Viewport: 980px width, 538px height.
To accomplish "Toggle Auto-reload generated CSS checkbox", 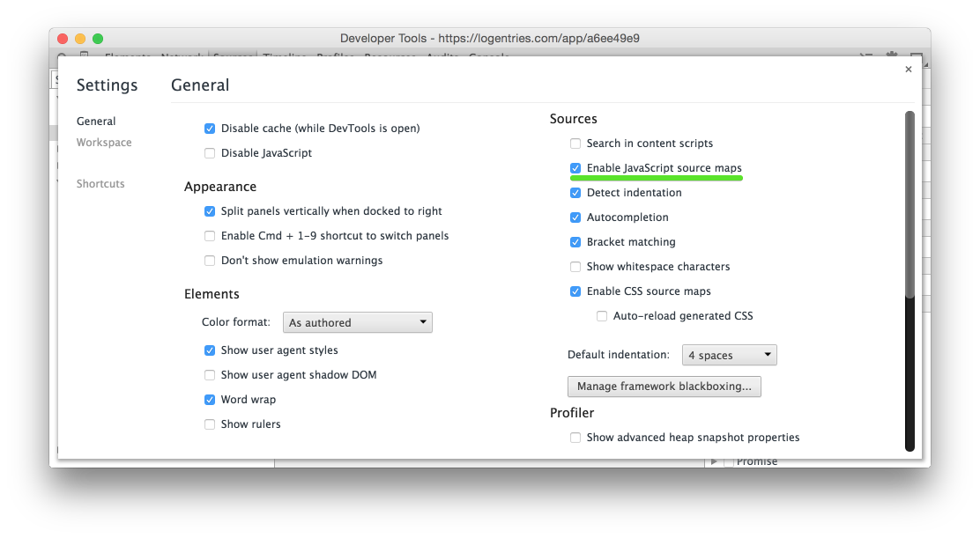I will [602, 316].
